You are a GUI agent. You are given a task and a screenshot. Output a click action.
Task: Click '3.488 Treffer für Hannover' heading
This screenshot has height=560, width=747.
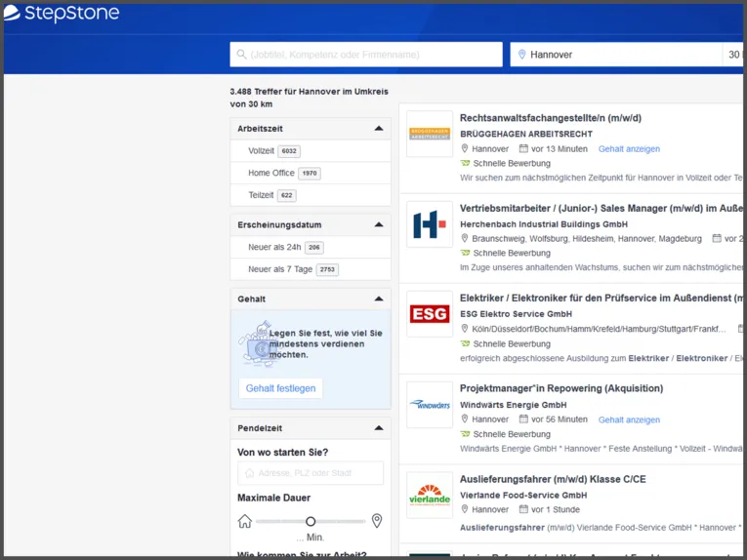310,98
